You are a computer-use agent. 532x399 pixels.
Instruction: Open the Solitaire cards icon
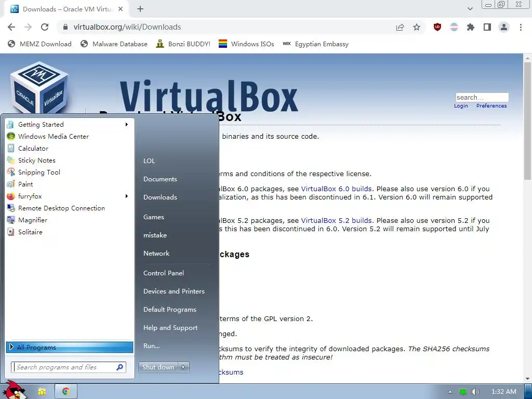tap(11, 232)
